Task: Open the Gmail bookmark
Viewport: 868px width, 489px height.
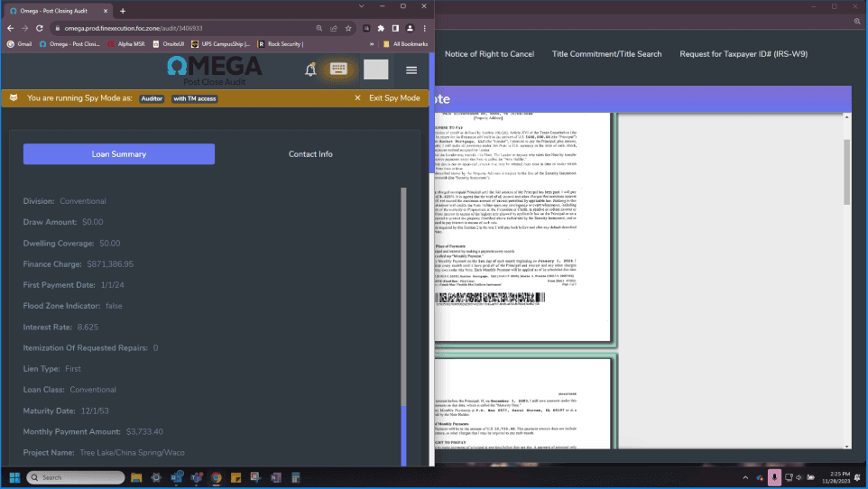Action: click(19, 43)
